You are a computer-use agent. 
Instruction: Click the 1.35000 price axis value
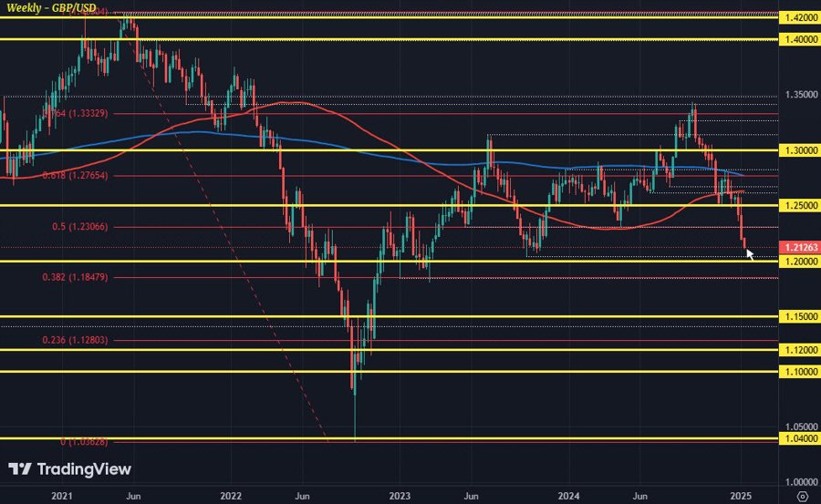pyautogui.click(x=801, y=95)
